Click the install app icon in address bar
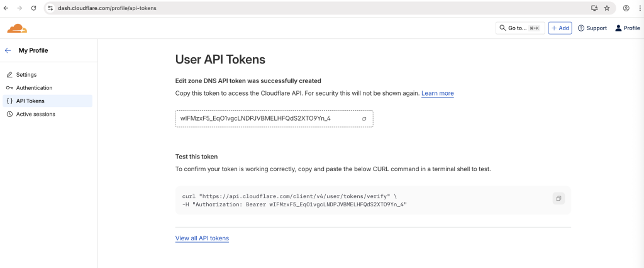 coord(594,8)
